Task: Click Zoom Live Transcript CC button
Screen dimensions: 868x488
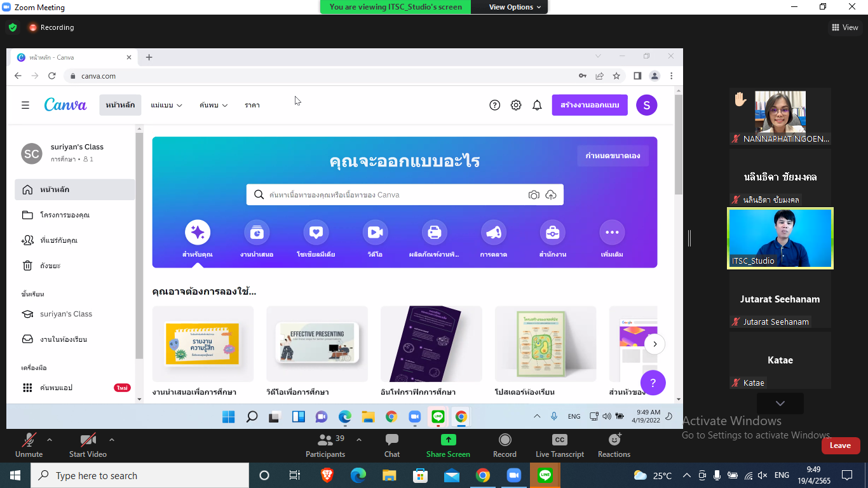Action: coord(560,445)
